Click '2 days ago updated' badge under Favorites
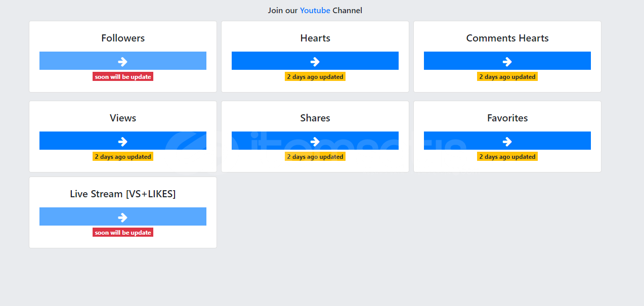Image resolution: width=644 pixels, height=306 pixels. tap(507, 157)
